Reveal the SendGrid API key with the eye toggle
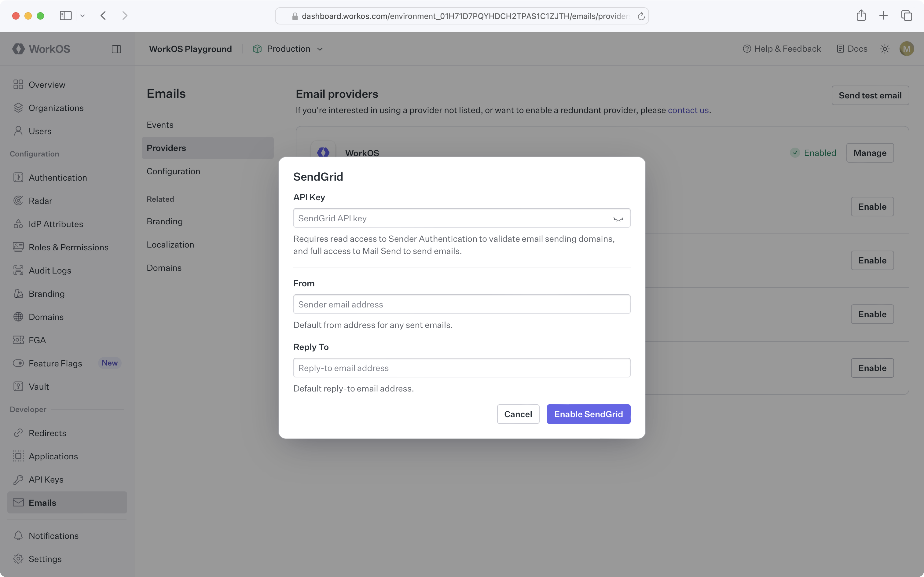Image resolution: width=924 pixels, height=577 pixels. tap(618, 218)
